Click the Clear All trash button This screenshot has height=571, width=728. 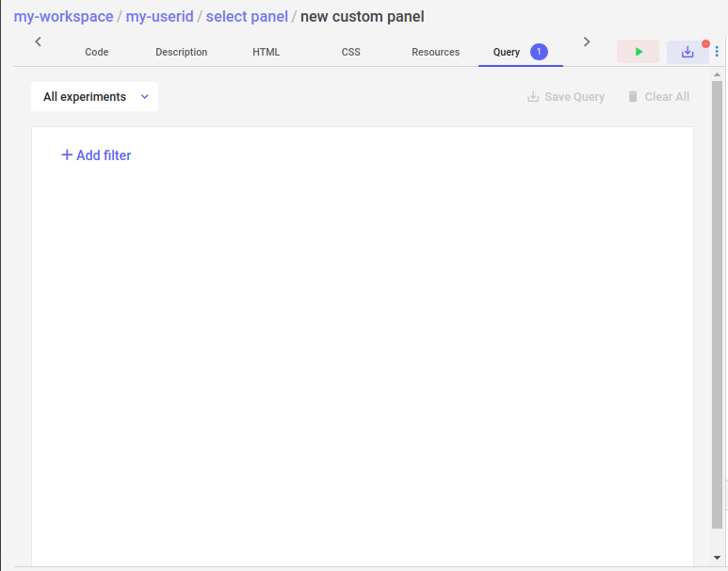[658, 97]
